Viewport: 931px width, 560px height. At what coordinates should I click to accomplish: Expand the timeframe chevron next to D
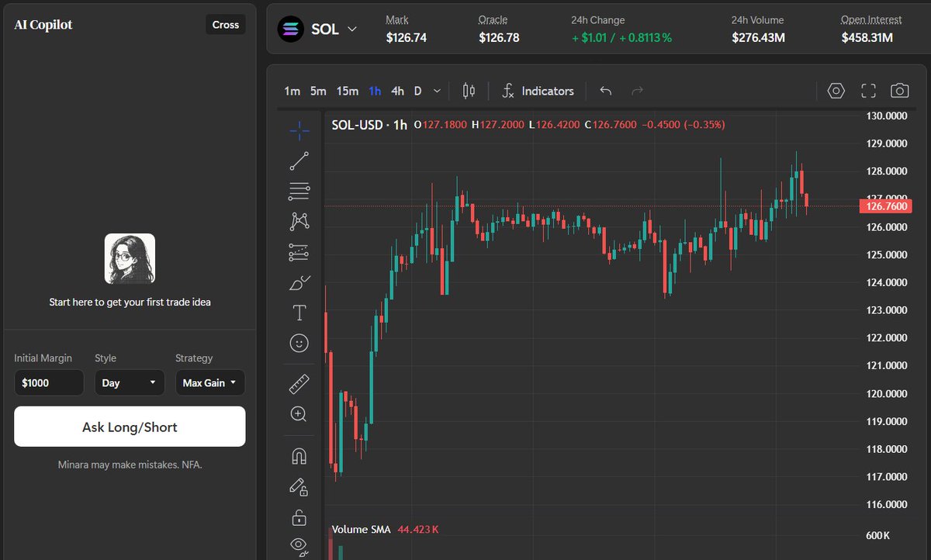[436, 91]
